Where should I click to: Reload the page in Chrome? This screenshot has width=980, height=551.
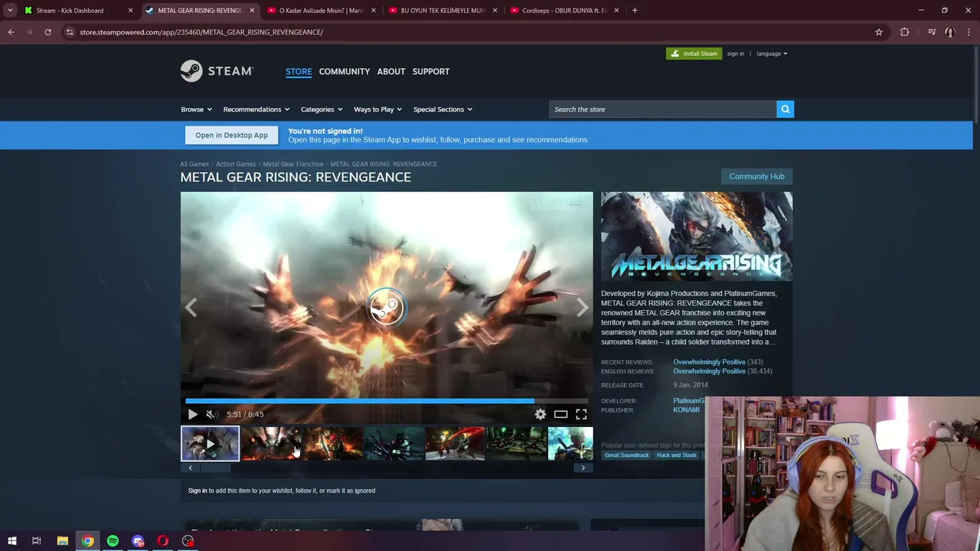click(x=47, y=32)
